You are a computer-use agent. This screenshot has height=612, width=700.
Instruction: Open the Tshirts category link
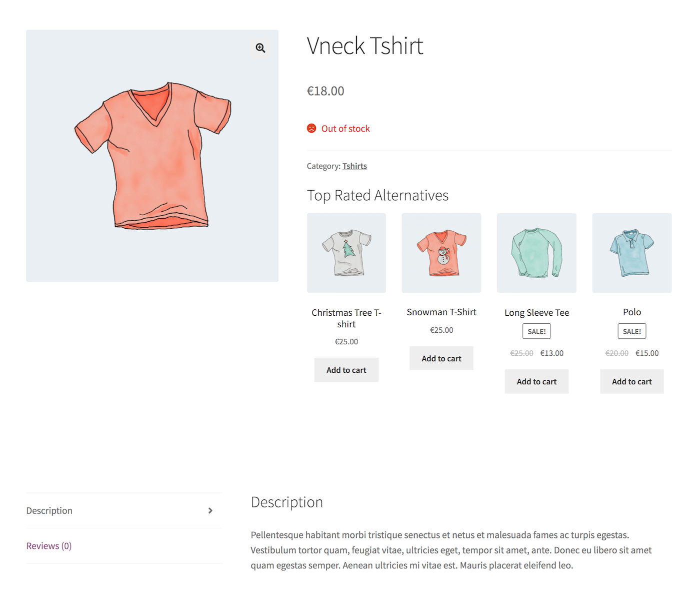pos(354,166)
